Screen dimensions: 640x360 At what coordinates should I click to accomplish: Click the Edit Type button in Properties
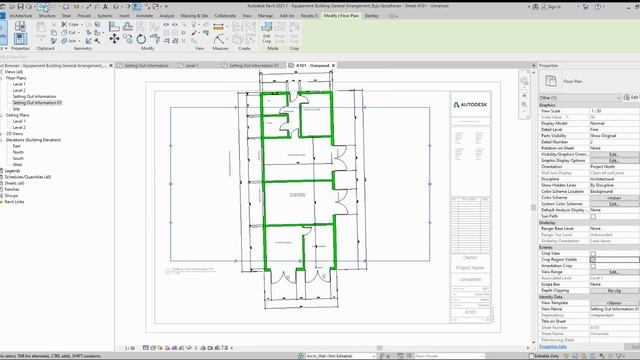[631, 97]
